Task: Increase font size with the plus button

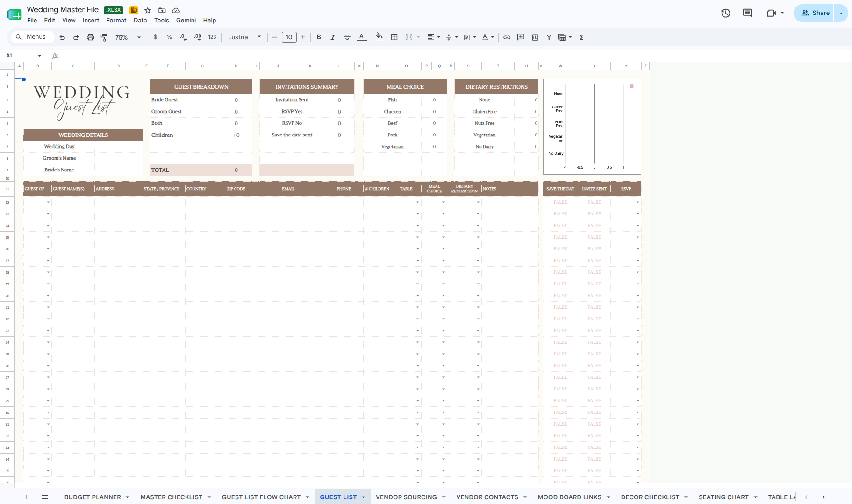Action: coord(303,37)
